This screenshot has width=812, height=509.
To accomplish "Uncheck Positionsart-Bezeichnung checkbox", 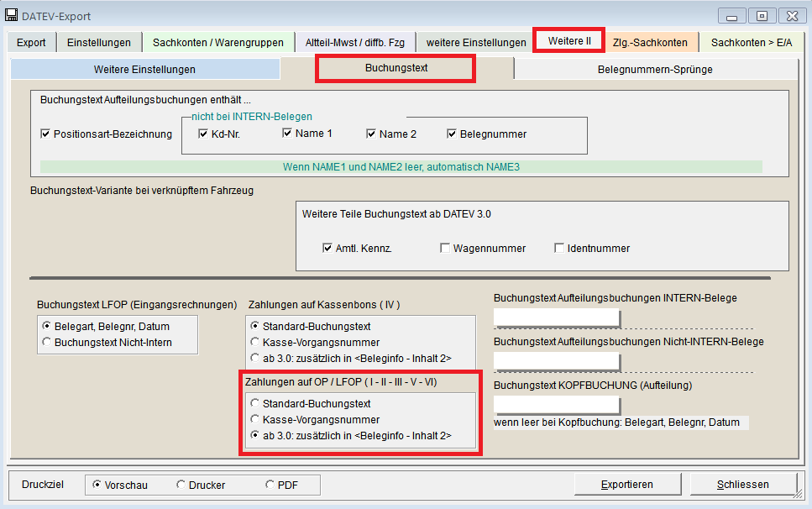I will [x=45, y=134].
